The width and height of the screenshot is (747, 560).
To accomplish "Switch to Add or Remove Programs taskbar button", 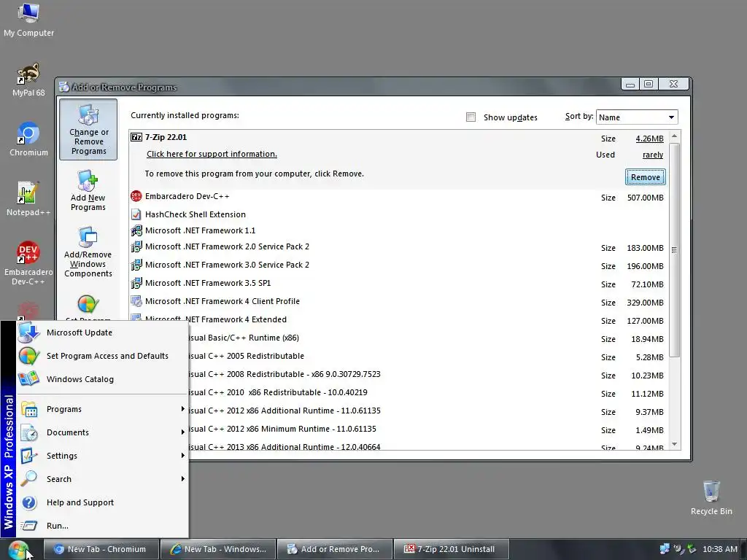I will 335,549.
